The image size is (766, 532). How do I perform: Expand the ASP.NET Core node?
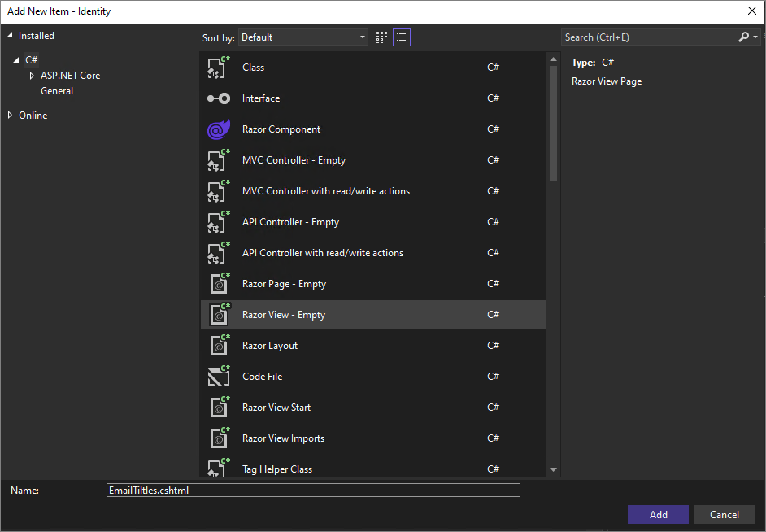point(32,76)
